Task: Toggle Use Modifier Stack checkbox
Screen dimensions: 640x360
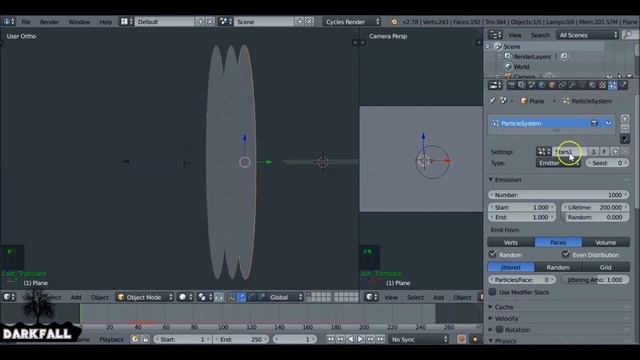Action: pyautogui.click(x=493, y=292)
